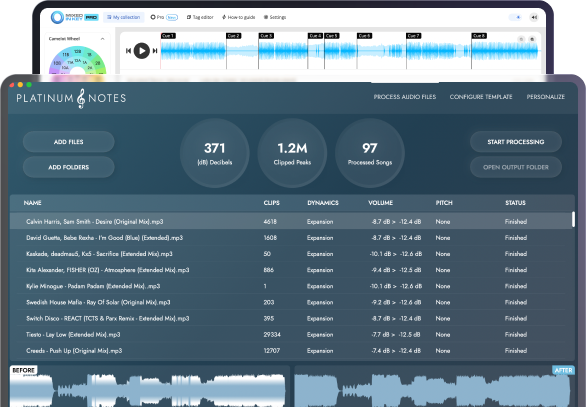Click Open Output Folder button
Viewport: 586px width, 407px height.
[516, 167]
